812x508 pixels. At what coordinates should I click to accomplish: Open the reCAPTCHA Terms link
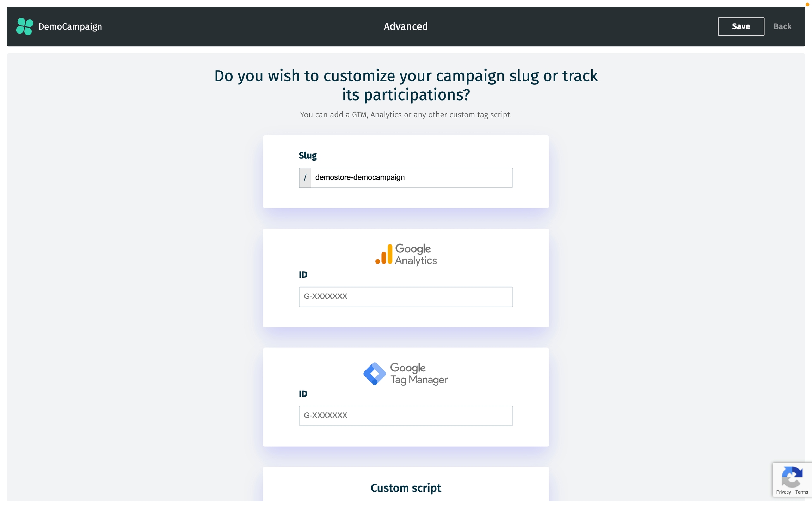(x=802, y=492)
